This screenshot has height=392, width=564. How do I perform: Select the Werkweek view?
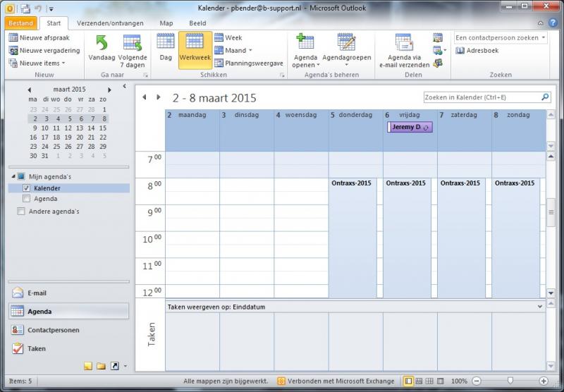tap(195, 50)
